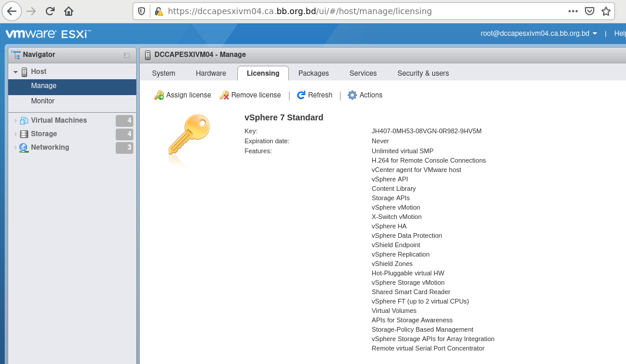Click the expiration value Never
Screen dimensions: 626x364
tap(380, 141)
